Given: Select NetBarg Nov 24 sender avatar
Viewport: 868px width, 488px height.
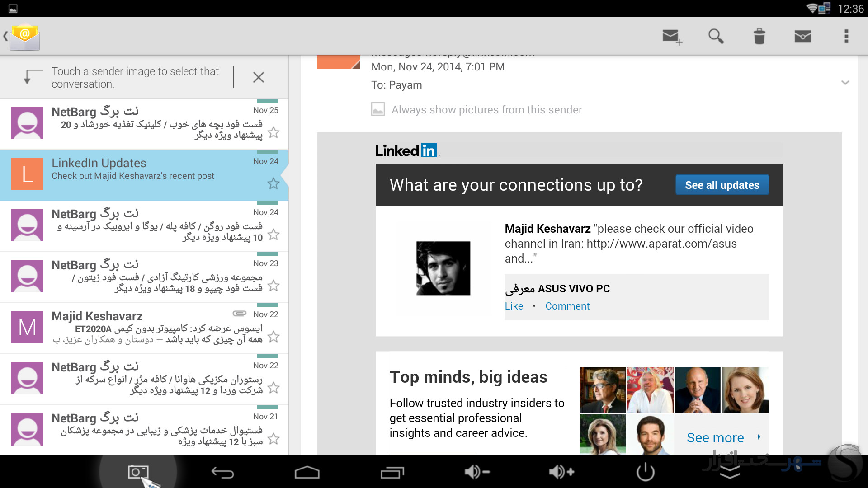Looking at the screenshot, I should [27, 225].
